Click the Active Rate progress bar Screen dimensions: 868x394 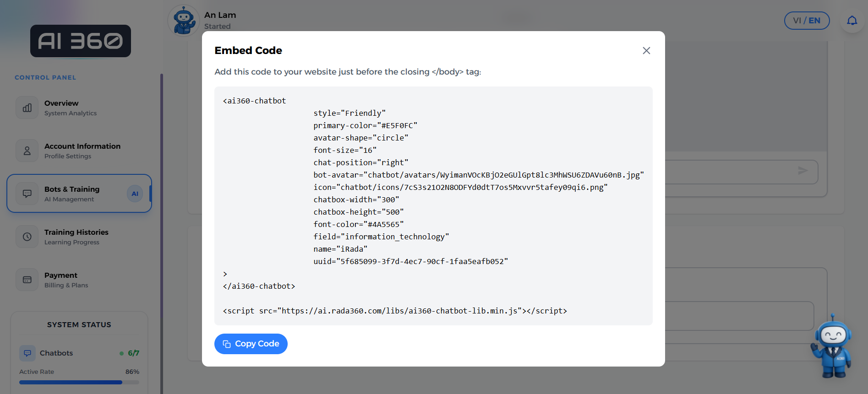(79, 382)
